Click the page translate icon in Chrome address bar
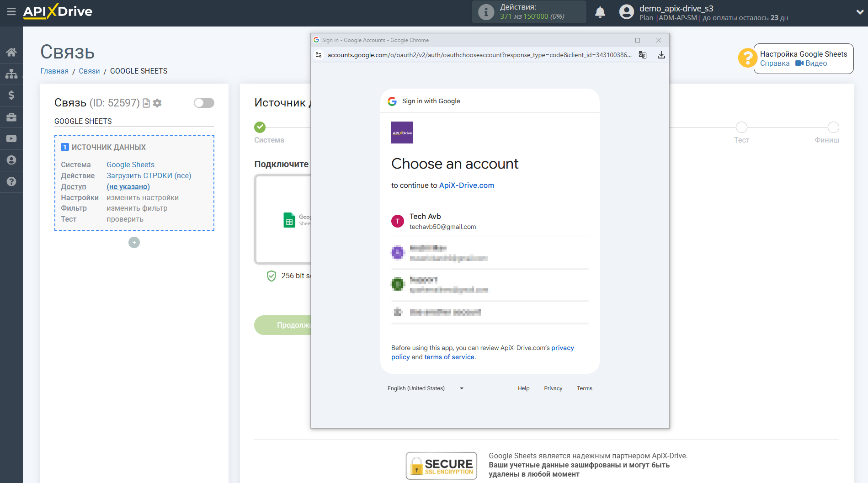Screen dimensions: 868x483 643,55
